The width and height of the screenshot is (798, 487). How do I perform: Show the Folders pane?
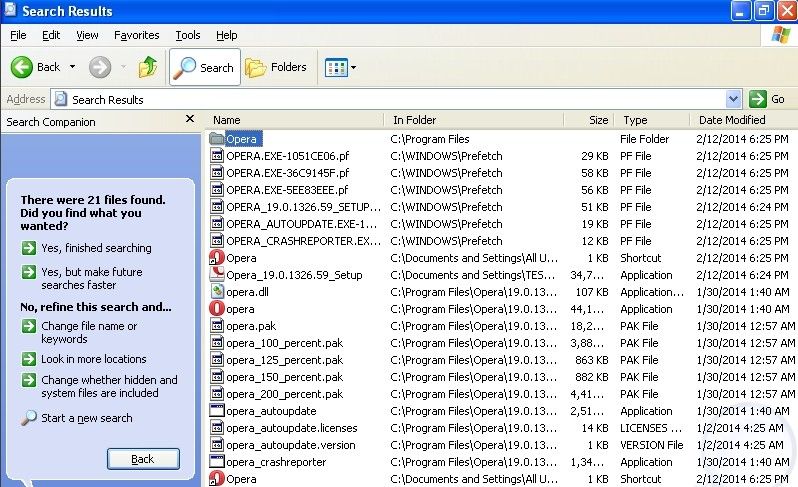[276, 67]
